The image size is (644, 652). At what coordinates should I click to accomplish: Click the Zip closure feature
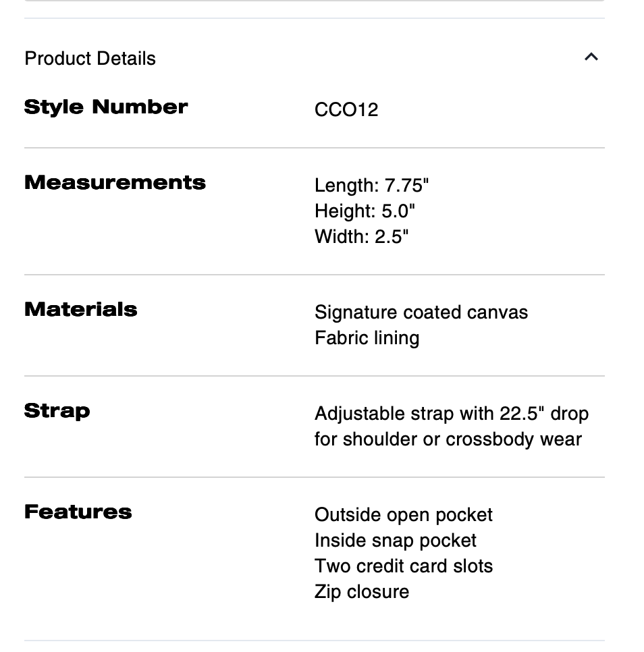361,592
